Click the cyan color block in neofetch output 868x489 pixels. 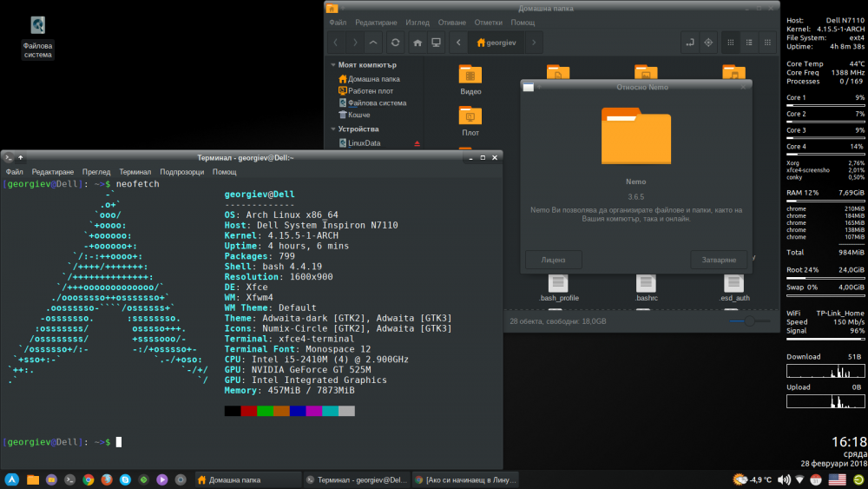[331, 411]
